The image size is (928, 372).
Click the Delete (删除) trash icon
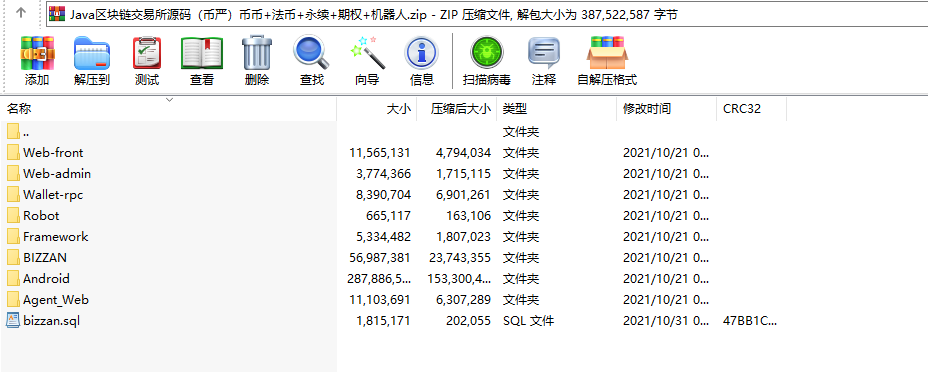[257, 61]
